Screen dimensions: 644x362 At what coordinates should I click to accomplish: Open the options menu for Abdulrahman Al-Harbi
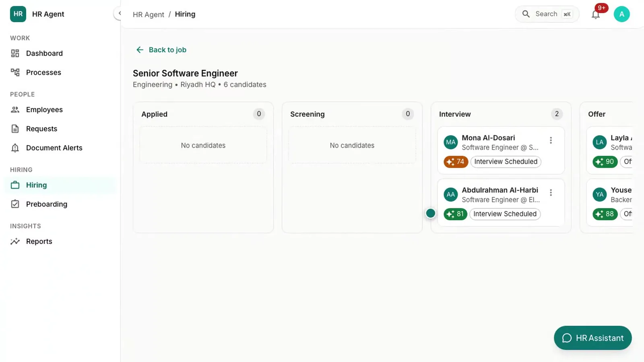coord(551,193)
